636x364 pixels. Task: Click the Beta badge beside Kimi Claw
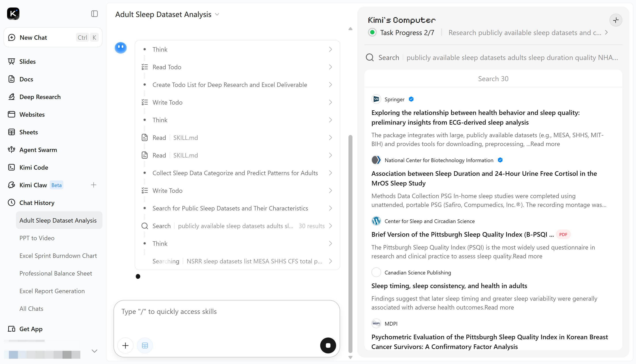point(56,185)
